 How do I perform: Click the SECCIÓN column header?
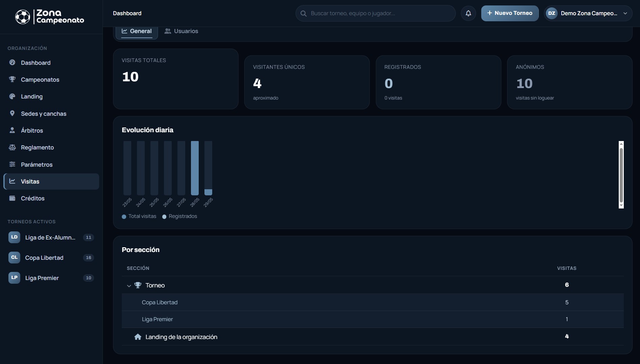pos(138,268)
